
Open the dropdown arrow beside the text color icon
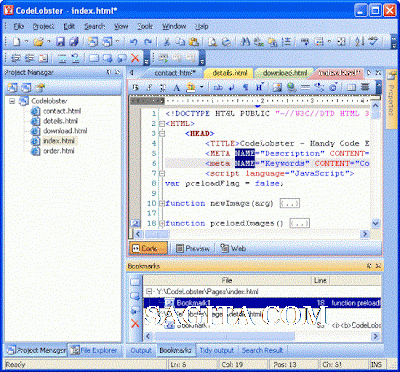click(201, 88)
